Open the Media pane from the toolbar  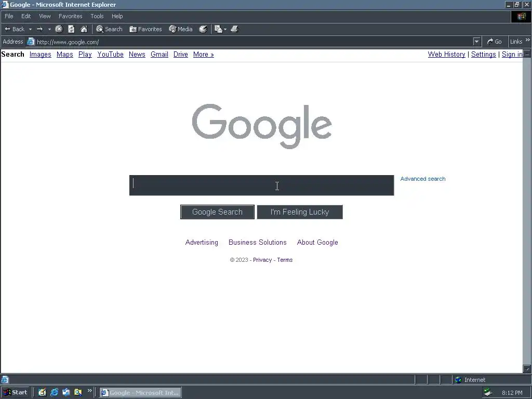181,29
